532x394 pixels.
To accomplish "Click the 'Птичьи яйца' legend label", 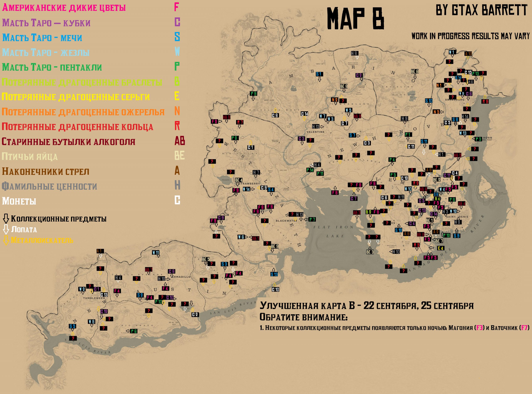I will (x=30, y=157).
